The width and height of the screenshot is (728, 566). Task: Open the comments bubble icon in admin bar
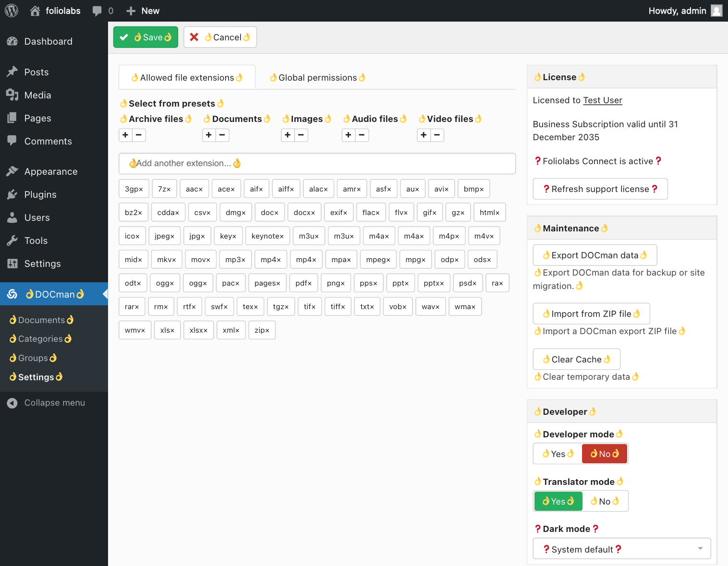click(x=97, y=11)
